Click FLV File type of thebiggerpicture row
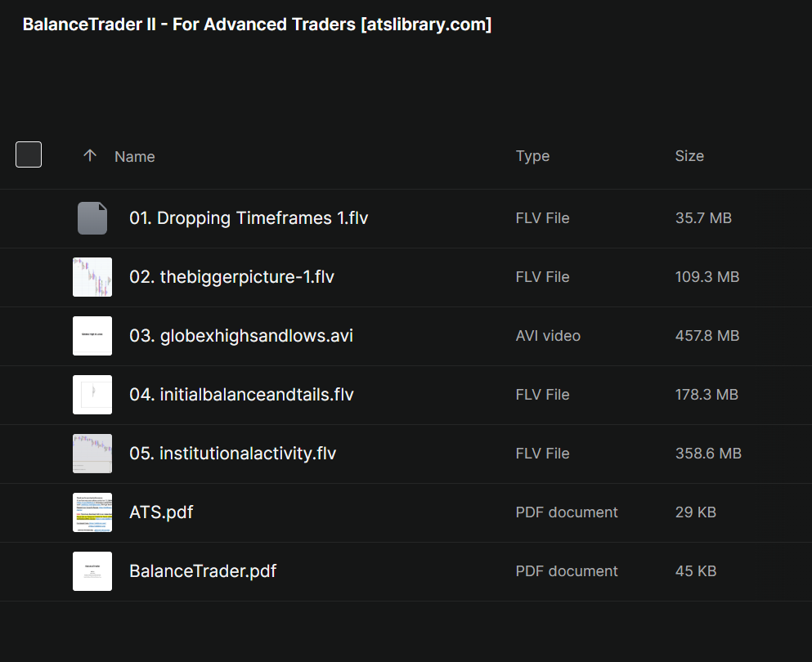Screen dimensions: 812x662 click(x=542, y=277)
